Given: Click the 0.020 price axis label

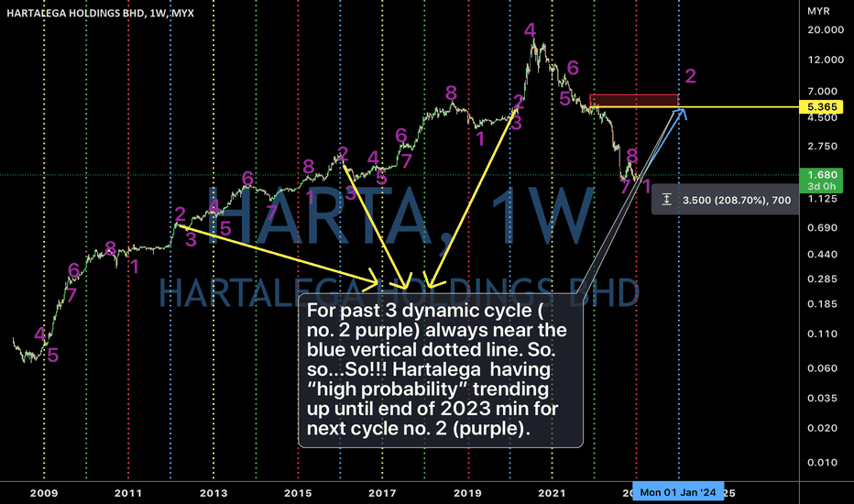Looking at the screenshot, I should click(x=823, y=428).
